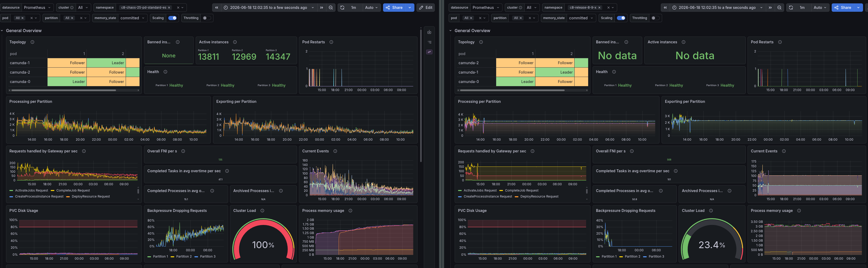Image resolution: width=868 pixels, height=268 pixels.
Task: Show Topology panel info in left dashboard
Action: coord(32,42)
